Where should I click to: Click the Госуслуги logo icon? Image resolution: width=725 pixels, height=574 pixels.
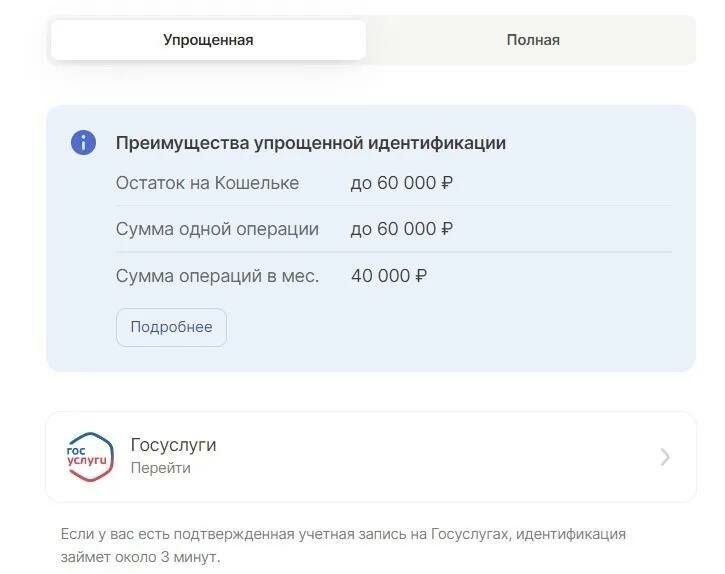click(90, 457)
